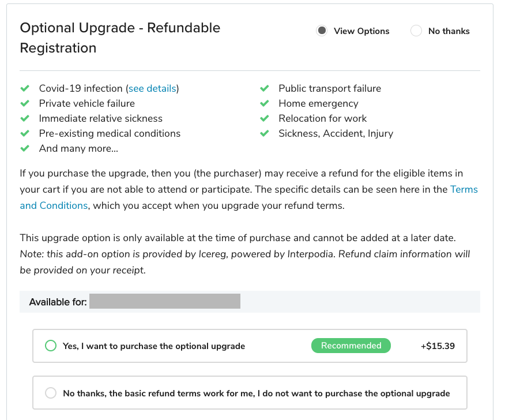This screenshot has height=420, width=505.
Task: Click checkmark icon beside Covid-19 infection
Action: tap(25, 88)
